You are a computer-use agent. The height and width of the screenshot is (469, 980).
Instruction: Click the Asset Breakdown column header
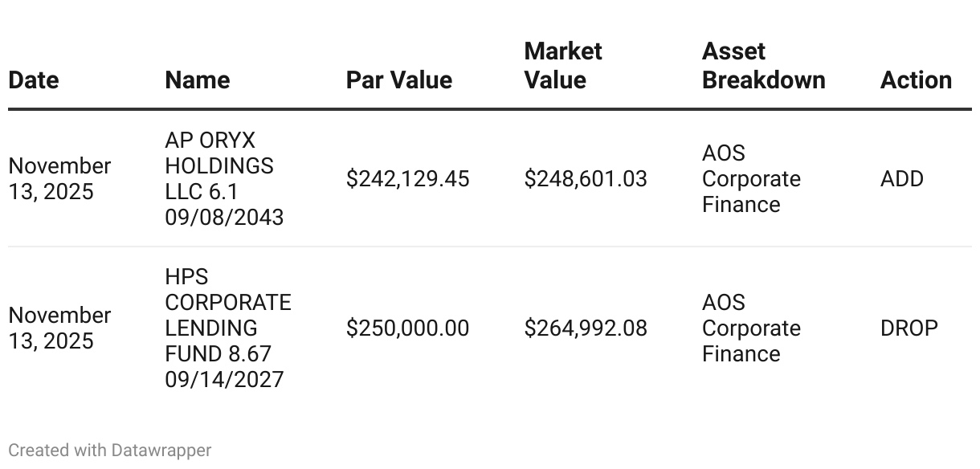click(x=764, y=66)
